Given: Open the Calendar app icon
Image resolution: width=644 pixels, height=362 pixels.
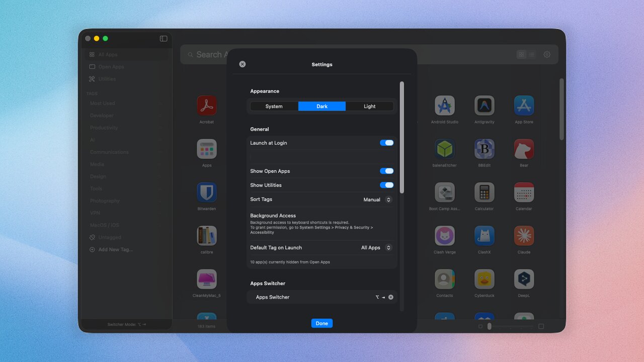Looking at the screenshot, I should (524, 193).
